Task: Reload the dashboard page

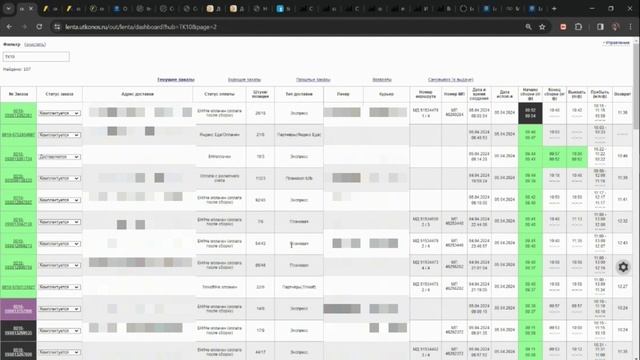Action: click(x=39, y=27)
